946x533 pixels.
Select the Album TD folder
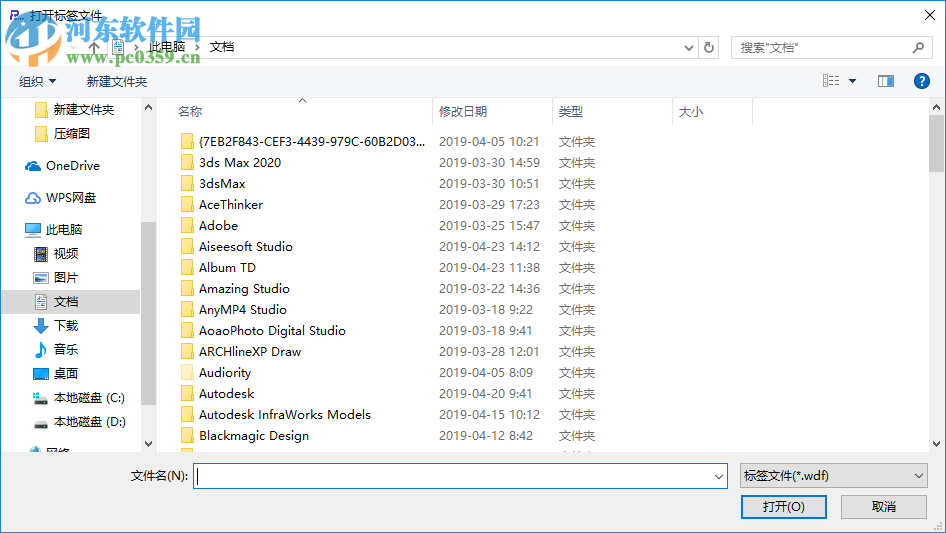coord(218,267)
